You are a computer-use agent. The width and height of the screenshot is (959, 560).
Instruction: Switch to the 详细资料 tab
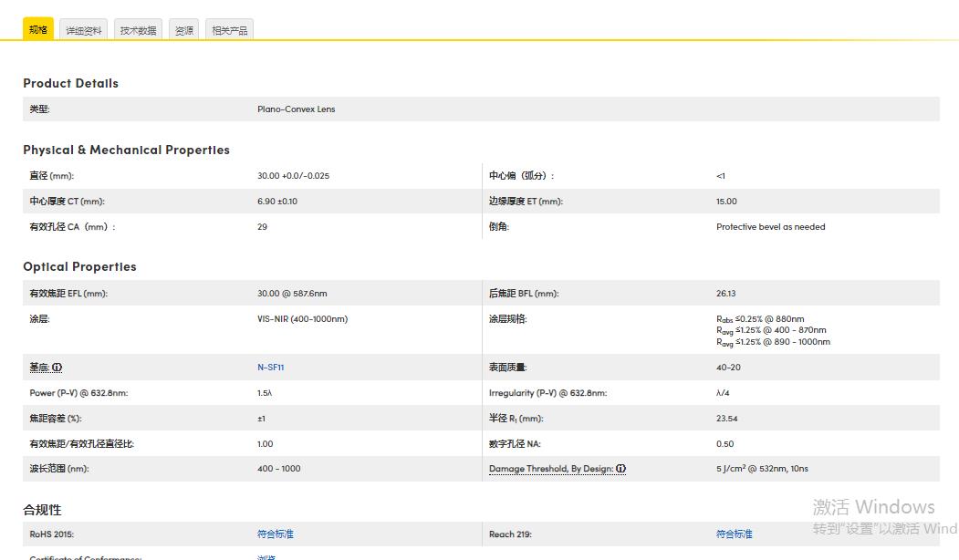[85, 30]
